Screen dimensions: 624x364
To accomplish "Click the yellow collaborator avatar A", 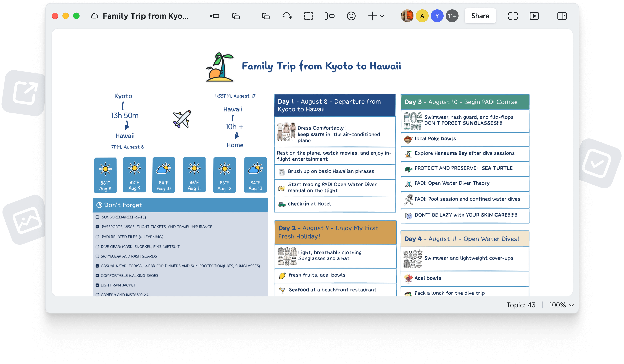I will click(422, 16).
